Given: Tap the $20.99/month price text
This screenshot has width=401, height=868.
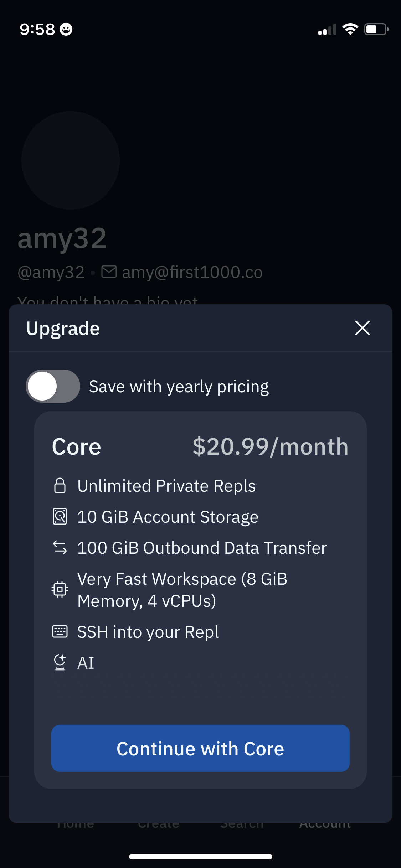Looking at the screenshot, I should pyautogui.click(x=270, y=446).
